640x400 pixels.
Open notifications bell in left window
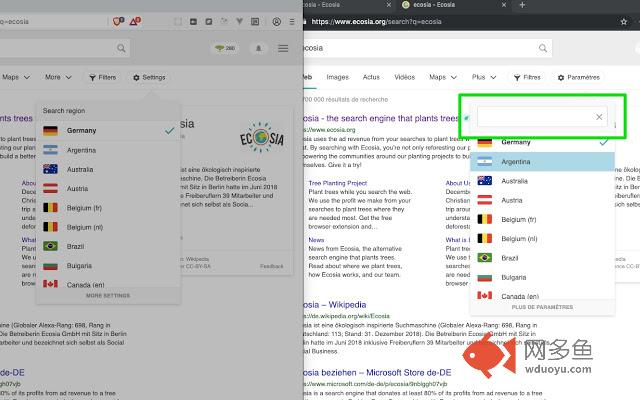pos(258,48)
